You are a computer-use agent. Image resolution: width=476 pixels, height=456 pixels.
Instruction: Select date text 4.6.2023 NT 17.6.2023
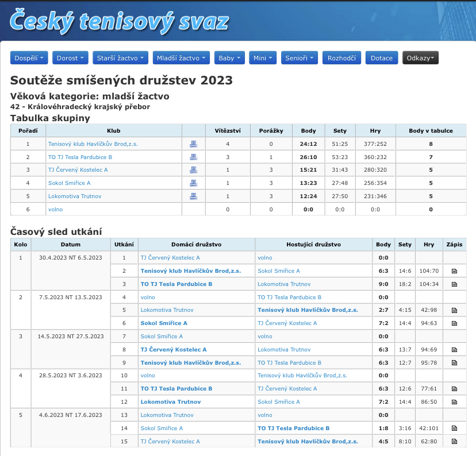point(71,415)
